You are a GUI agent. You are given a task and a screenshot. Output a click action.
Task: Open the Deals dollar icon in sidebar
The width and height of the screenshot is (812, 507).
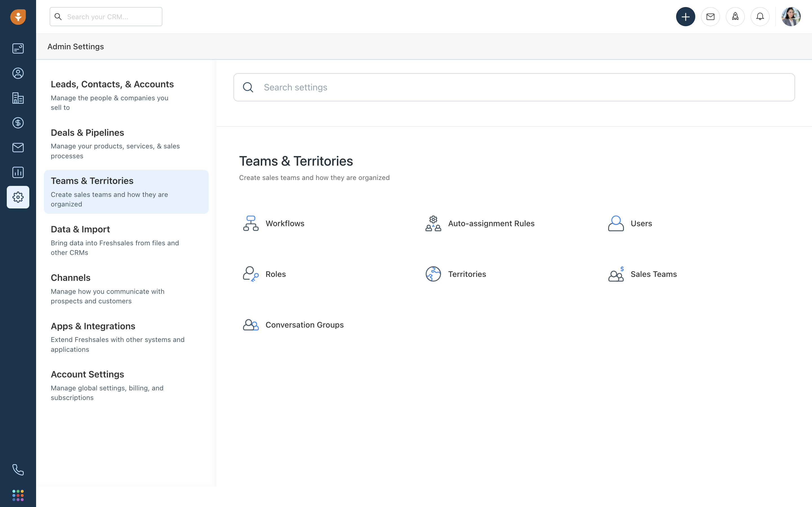(18, 123)
